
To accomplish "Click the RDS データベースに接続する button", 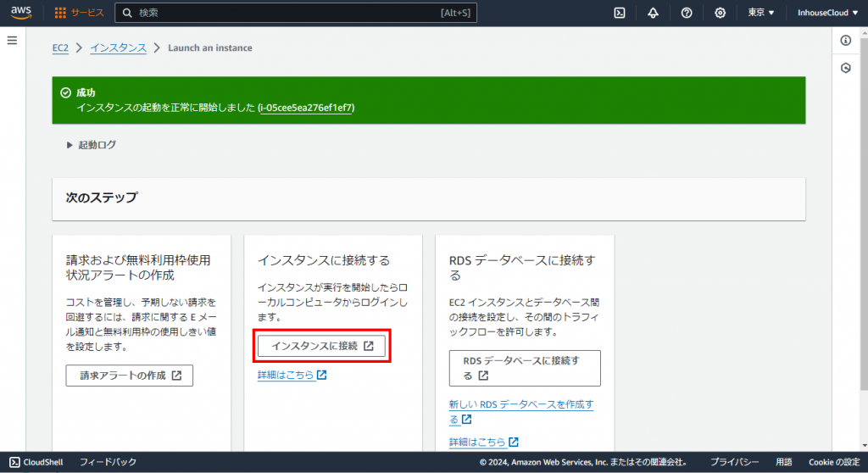I will click(524, 368).
